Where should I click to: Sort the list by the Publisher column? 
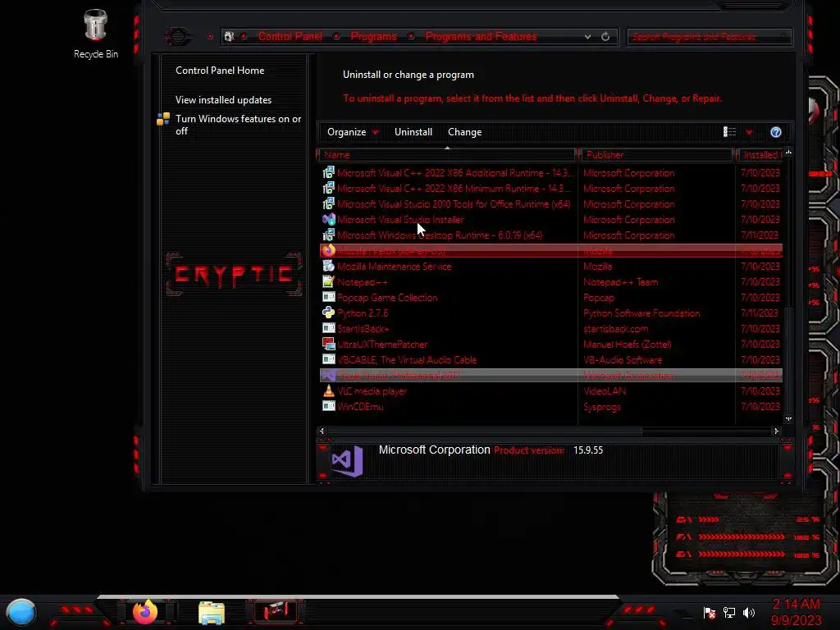[x=656, y=155]
